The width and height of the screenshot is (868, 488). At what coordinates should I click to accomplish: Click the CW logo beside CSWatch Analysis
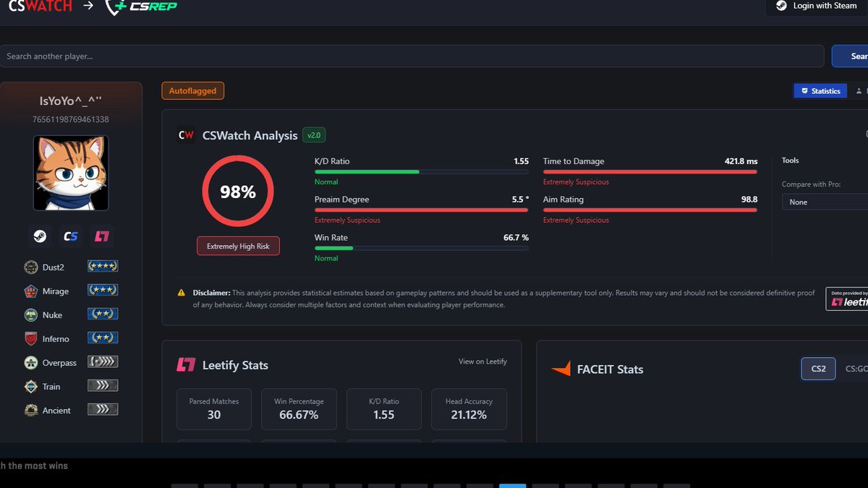[x=186, y=135]
